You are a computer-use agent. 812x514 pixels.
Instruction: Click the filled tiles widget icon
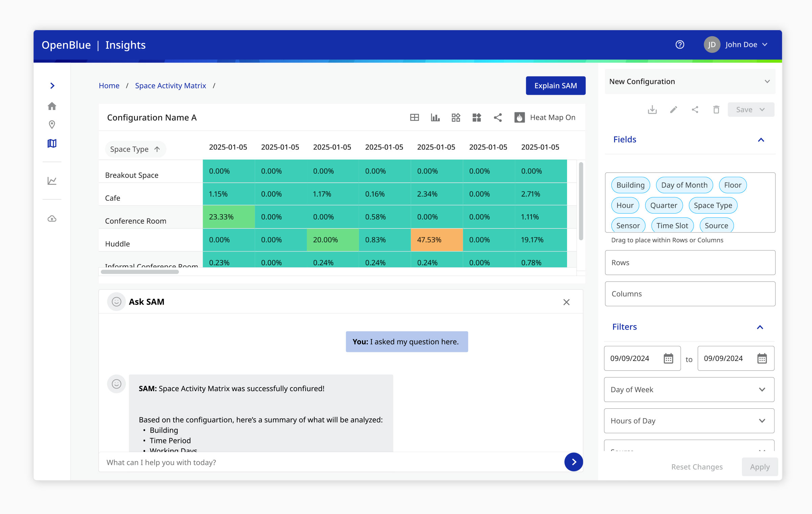477,117
